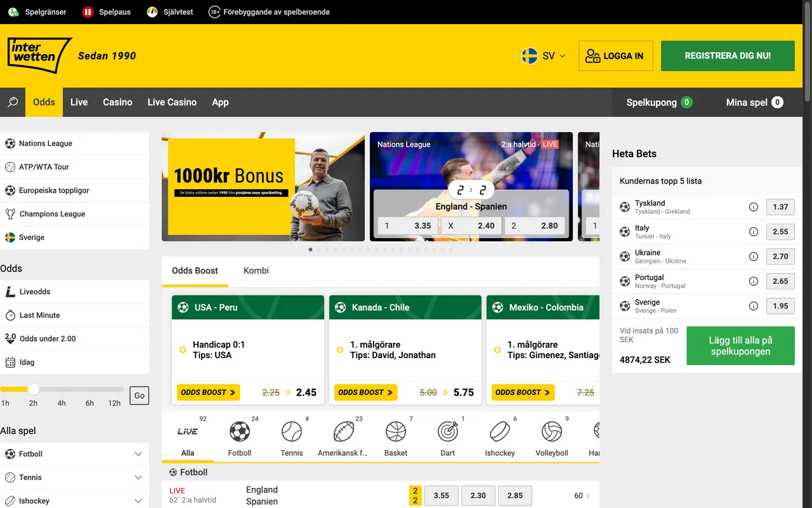This screenshot has height=508, width=812.
Task: Click ODDS BOOST for Kanada - Chile
Action: (x=365, y=392)
